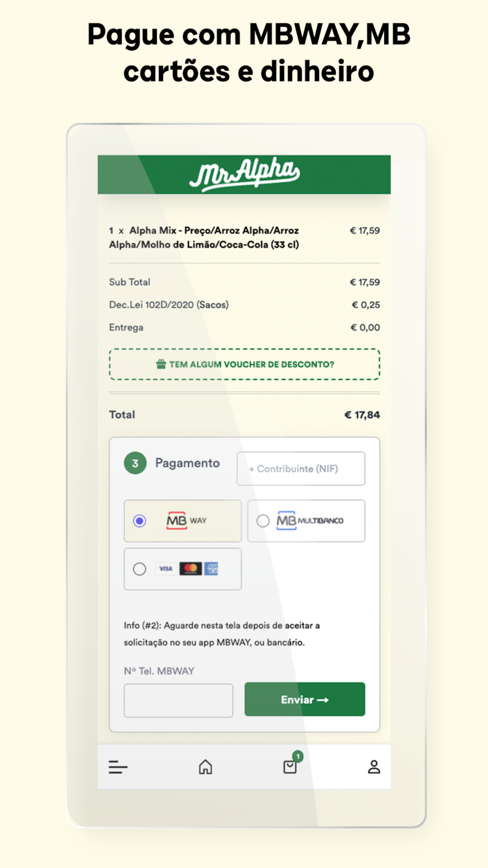Open the shopping bag cart icon

pos(290,767)
